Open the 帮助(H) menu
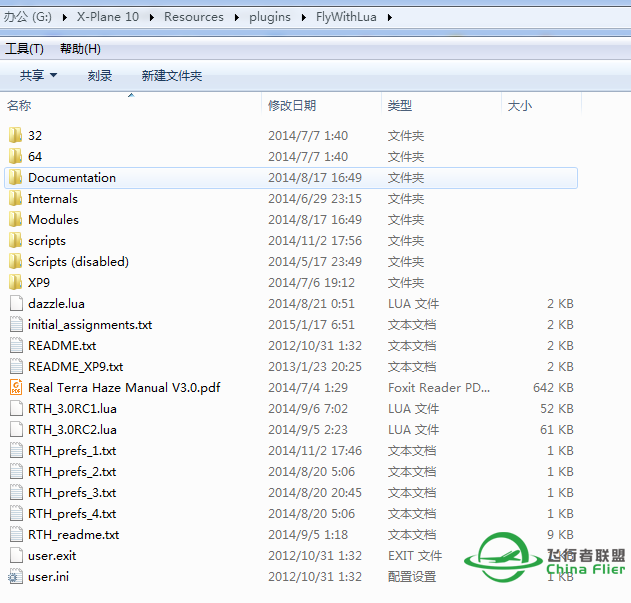The height and width of the screenshot is (603, 631). 80,49
